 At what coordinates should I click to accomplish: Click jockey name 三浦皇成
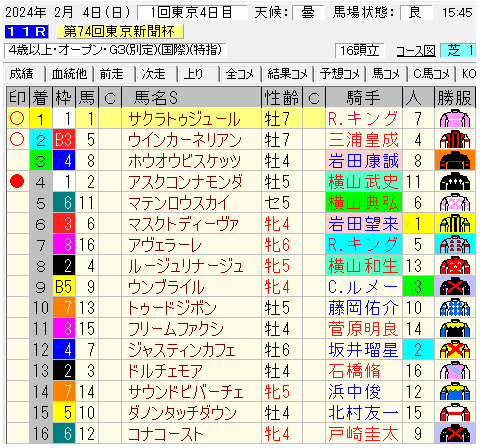click(363, 140)
